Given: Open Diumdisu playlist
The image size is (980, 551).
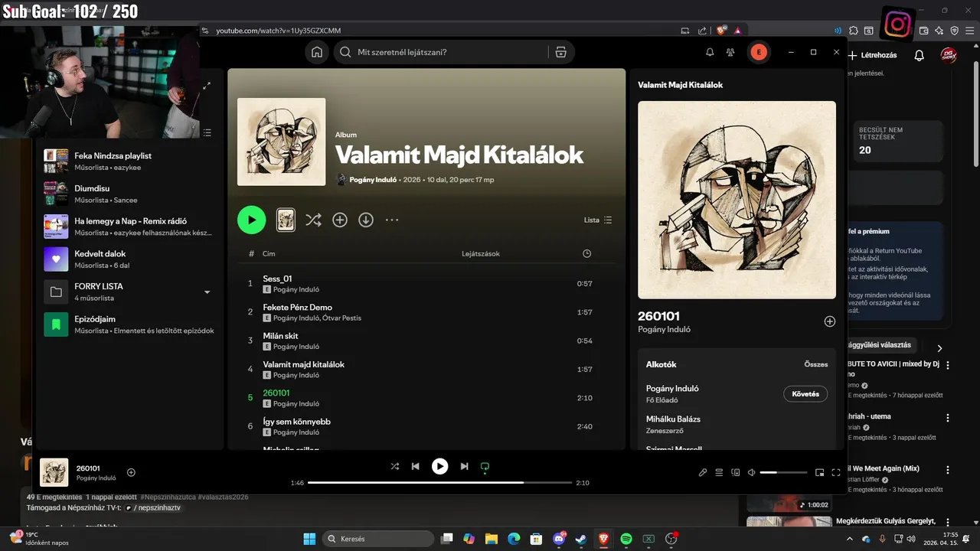Looking at the screenshot, I should coord(129,194).
